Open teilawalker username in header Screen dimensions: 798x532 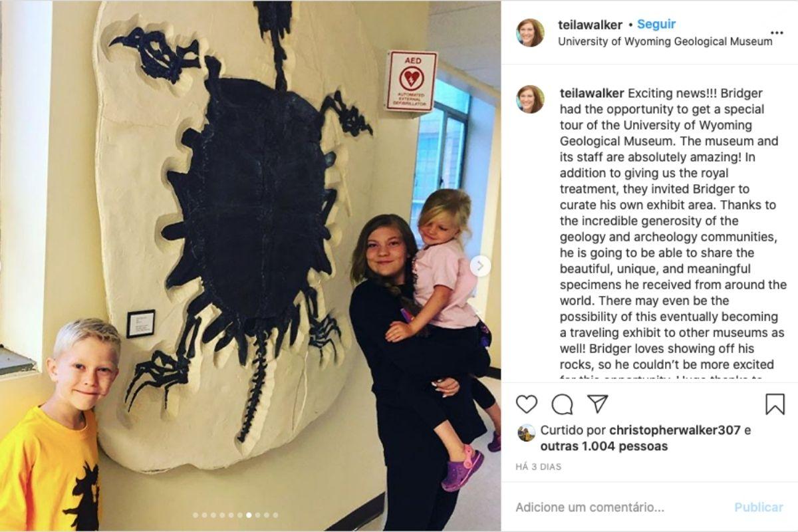pyautogui.click(x=591, y=25)
